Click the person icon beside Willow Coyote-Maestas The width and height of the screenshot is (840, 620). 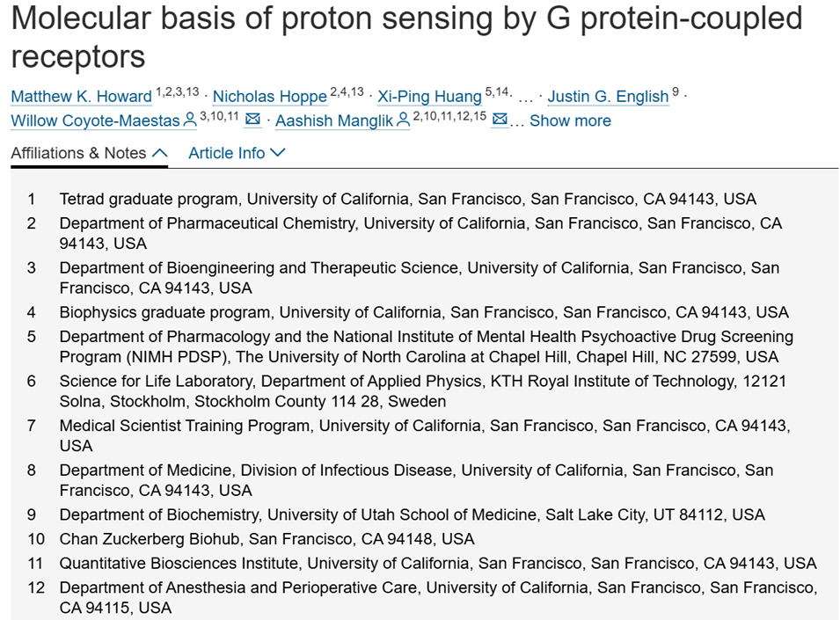pos(190,120)
